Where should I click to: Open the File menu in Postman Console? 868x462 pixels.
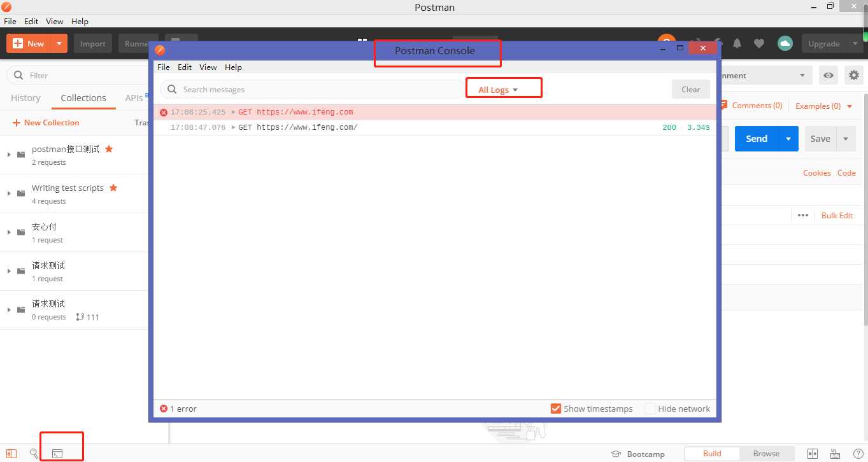click(x=164, y=67)
